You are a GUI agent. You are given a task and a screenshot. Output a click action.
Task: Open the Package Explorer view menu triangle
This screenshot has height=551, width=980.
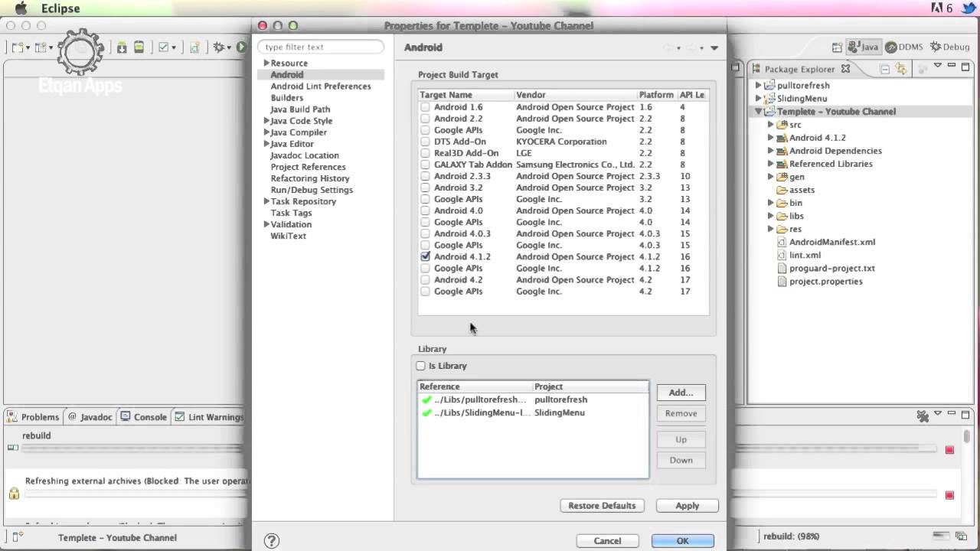(x=938, y=67)
